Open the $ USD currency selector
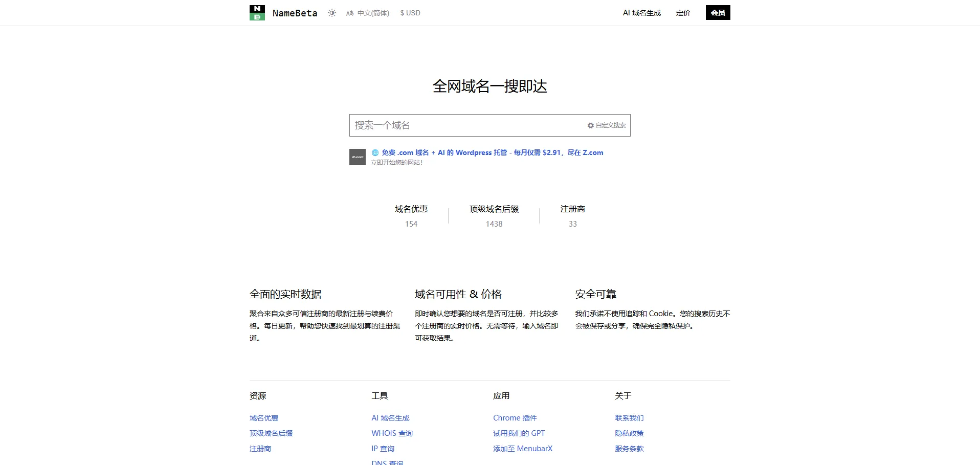Image resolution: width=980 pixels, height=465 pixels. (410, 13)
